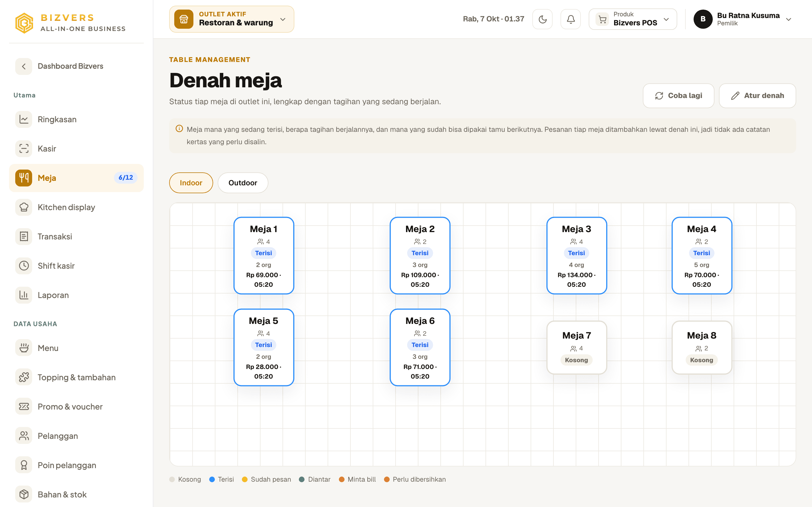This screenshot has height=507, width=812.
Task: Go to Shift kasir clock icon
Action: pos(24,266)
